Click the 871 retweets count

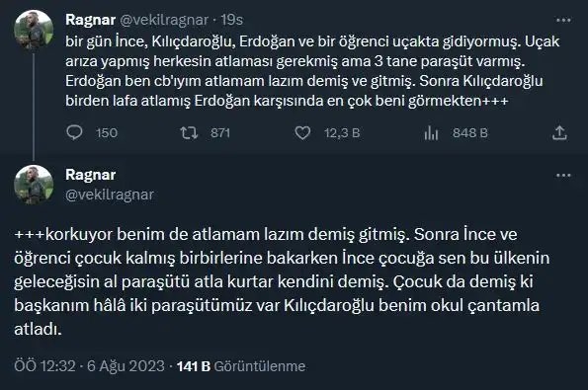(x=220, y=133)
